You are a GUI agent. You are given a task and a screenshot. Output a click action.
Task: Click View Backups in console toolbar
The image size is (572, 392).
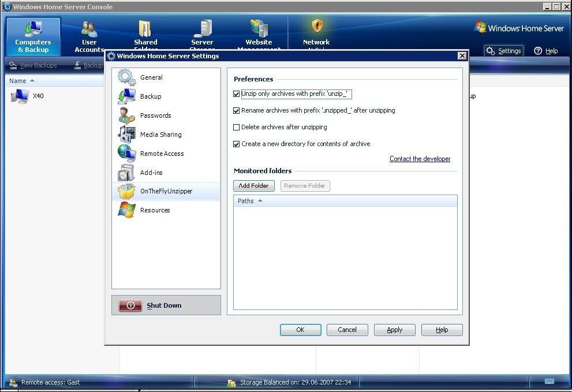coord(33,65)
